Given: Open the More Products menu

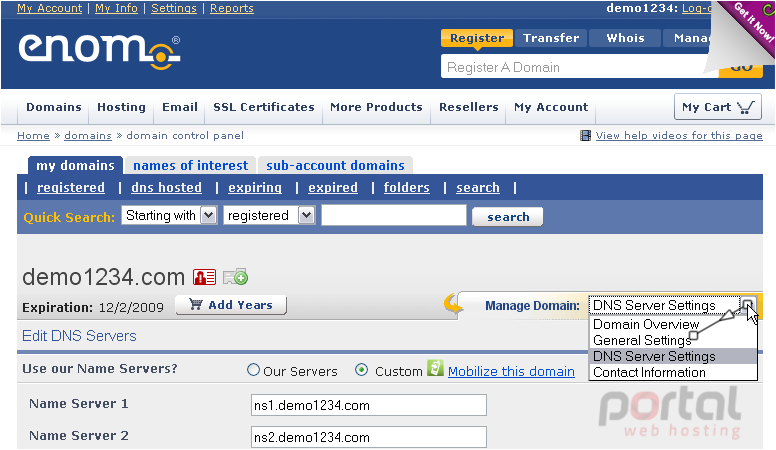Looking at the screenshot, I should [x=376, y=107].
